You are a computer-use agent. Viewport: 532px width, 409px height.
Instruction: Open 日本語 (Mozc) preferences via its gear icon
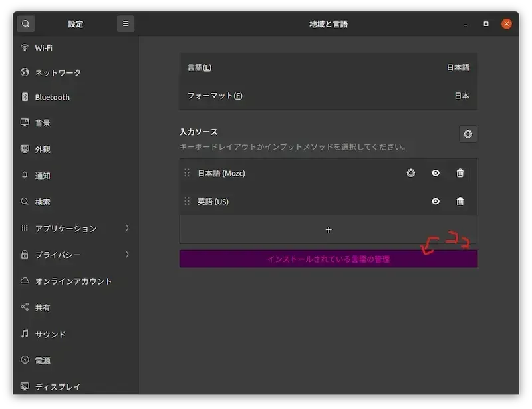(x=410, y=173)
